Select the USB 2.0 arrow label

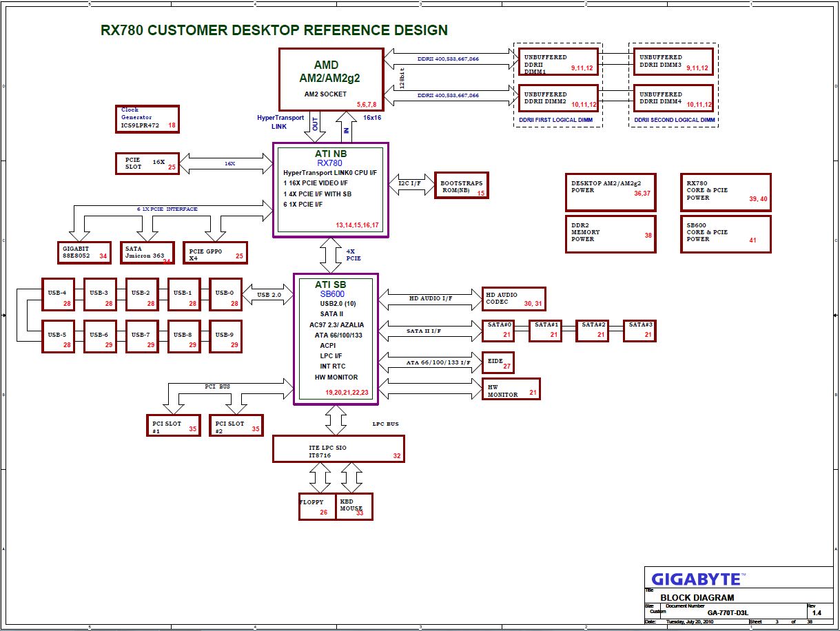pos(269,295)
